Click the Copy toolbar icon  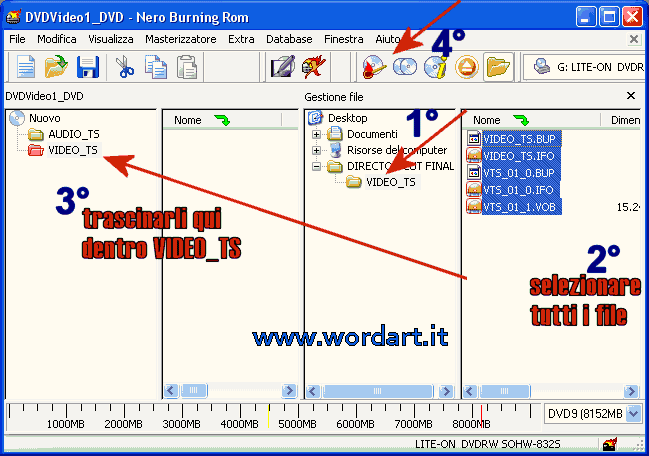click(156, 67)
